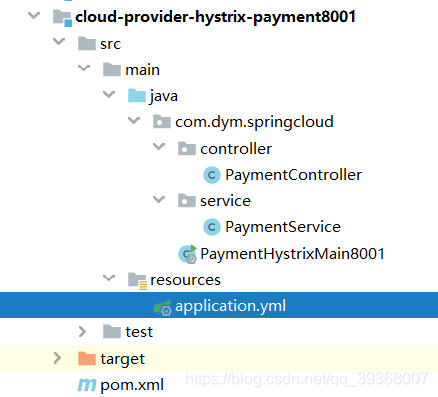Select the target label
This screenshot has width=438, height=397.
123,359
